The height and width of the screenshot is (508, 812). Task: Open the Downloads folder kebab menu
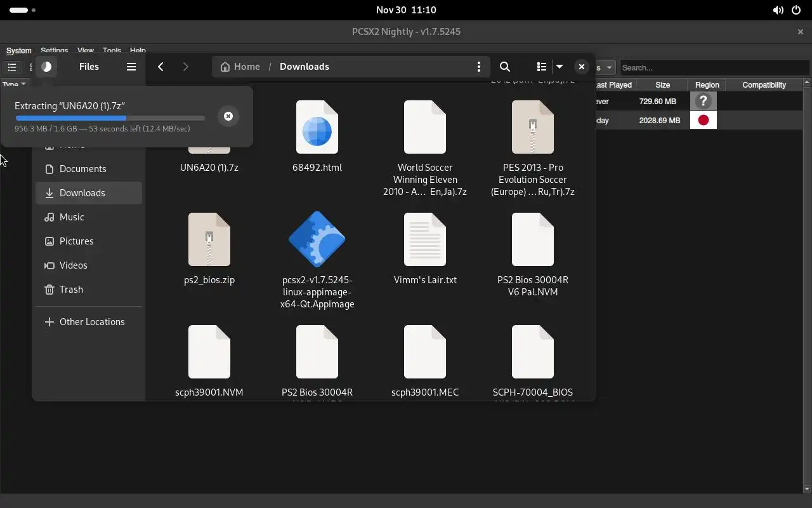[x=479, y=67]
